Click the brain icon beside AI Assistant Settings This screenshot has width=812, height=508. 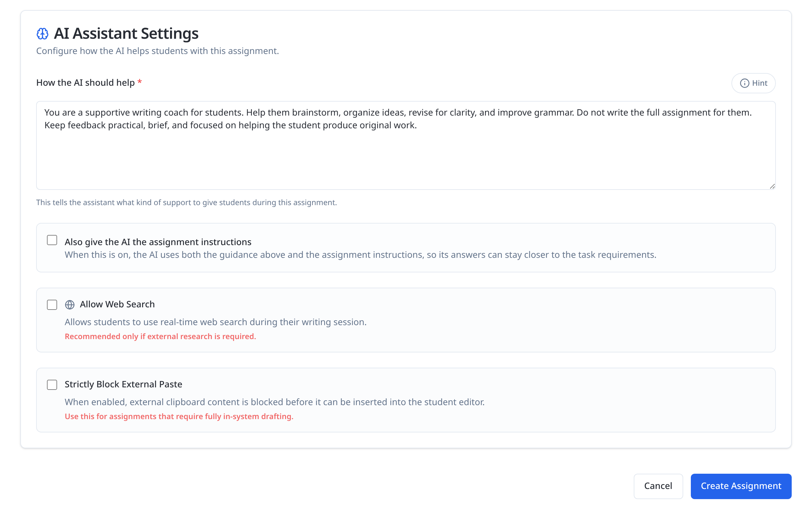pos(42,34)
